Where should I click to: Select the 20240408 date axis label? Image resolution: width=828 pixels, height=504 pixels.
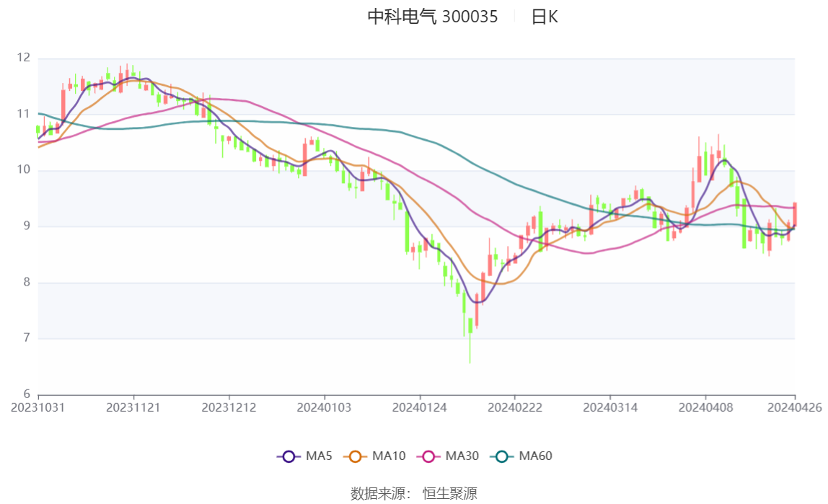pos(705,408)
